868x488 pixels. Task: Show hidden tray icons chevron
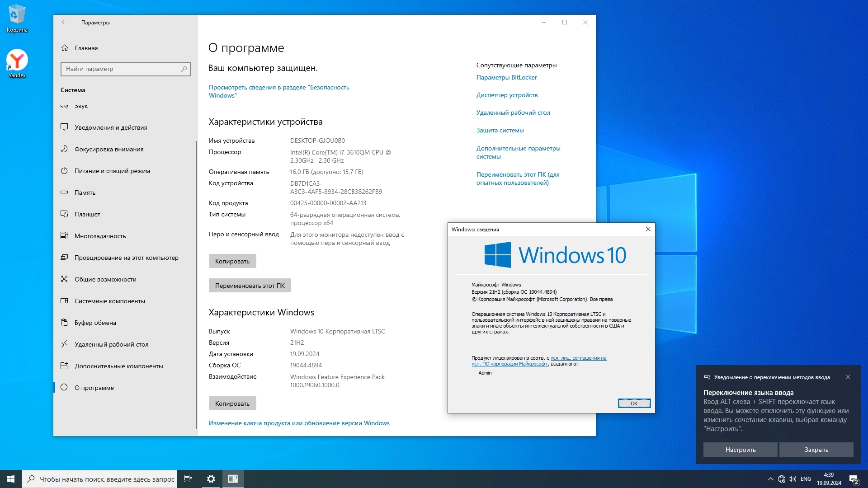coord(770,479)
